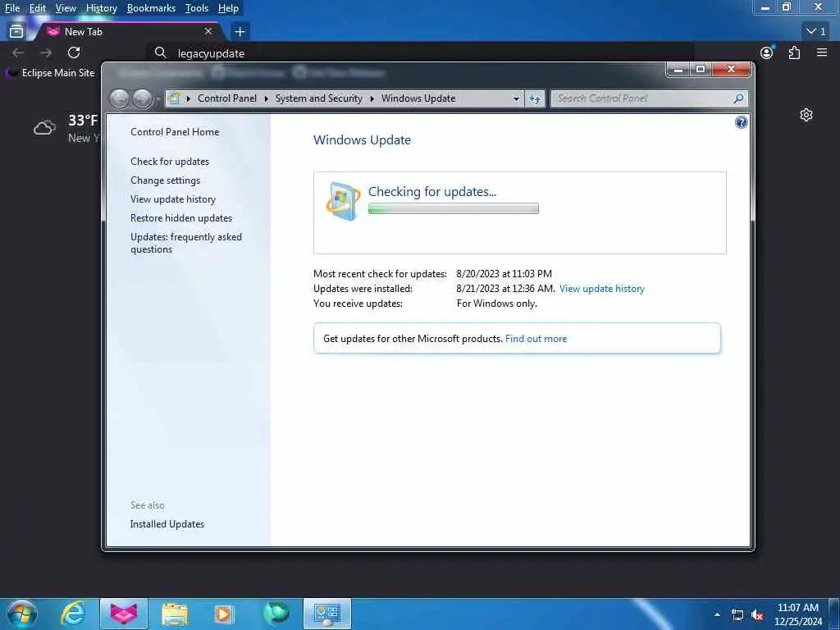The height and width of the screenshot is (630, 840).
Task: Open the address bar previous locations dropdown
Action: (516, 99)
